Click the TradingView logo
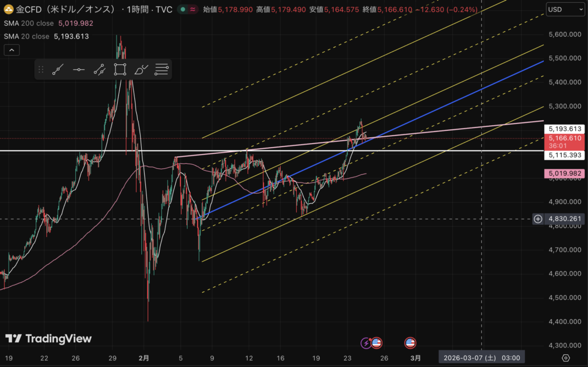Viewport: 588px width, 367px height. pos(48,339)
